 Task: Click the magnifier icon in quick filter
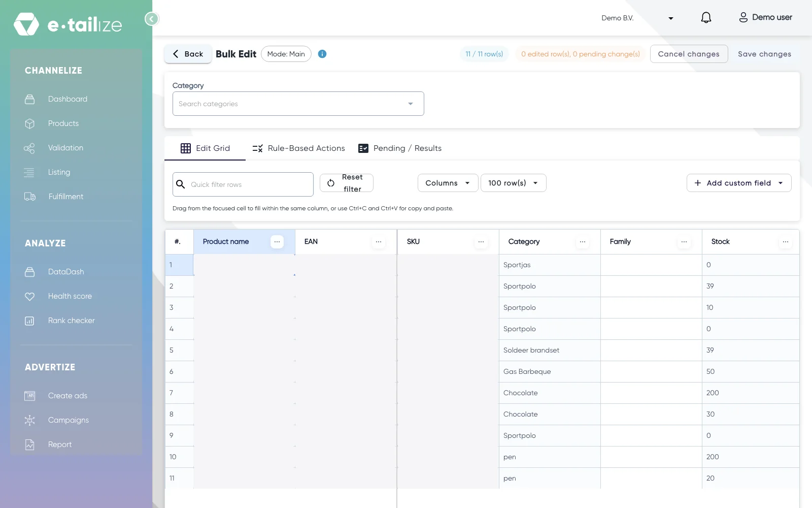click(x=180, y=184)
